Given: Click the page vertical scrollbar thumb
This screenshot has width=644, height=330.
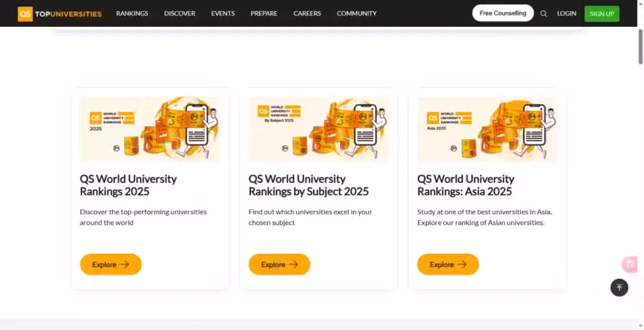Looking at the screenshot, I should pyautogui.click(x=640, y=47).
